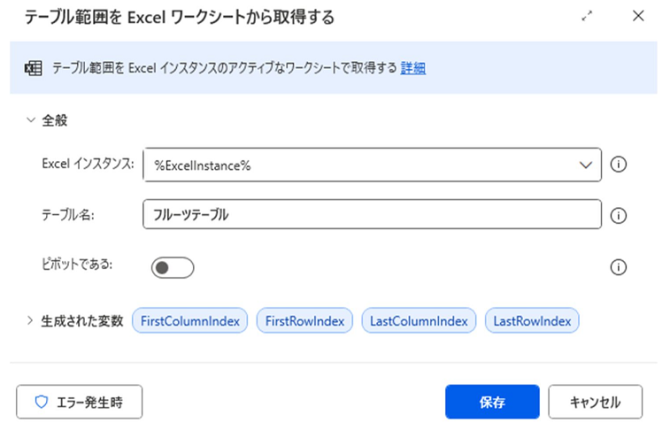Open the Excel インスタンス dropdown arrow
Image resolution: width=670 pixels, height=430 pixels.
(584, 165)
